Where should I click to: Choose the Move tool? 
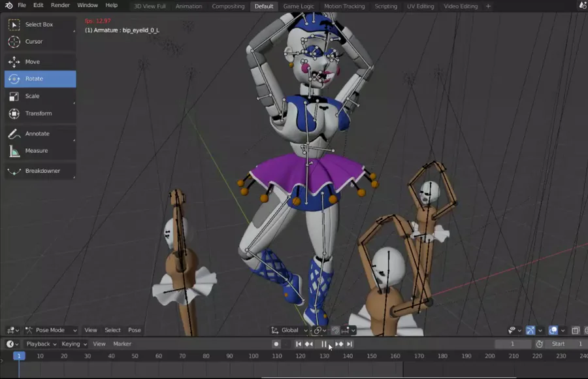[40, 62]
